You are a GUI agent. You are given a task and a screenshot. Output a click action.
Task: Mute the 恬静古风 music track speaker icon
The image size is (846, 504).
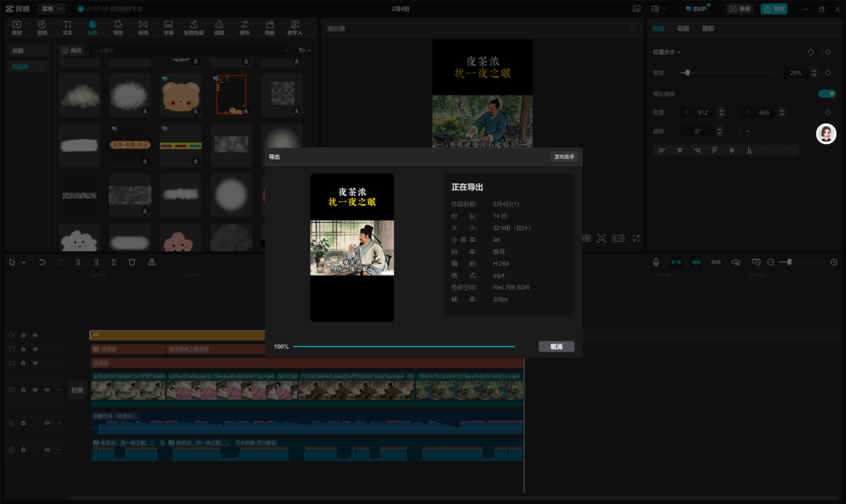(47, 423)
